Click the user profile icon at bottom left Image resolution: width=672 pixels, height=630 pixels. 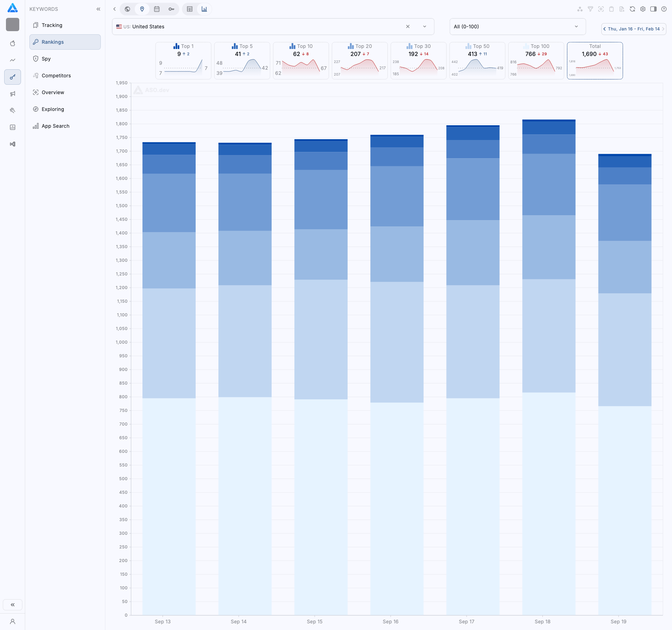[x=13, y=622]
